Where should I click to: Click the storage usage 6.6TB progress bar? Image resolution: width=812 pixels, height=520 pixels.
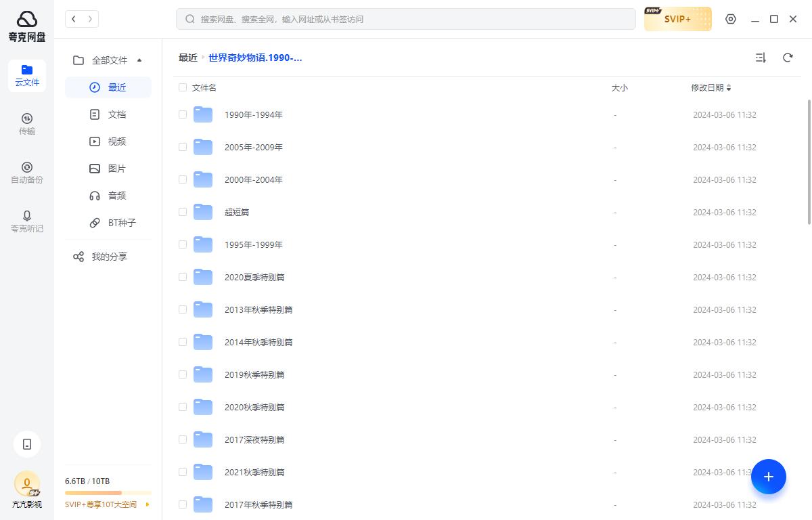[108, 493]
